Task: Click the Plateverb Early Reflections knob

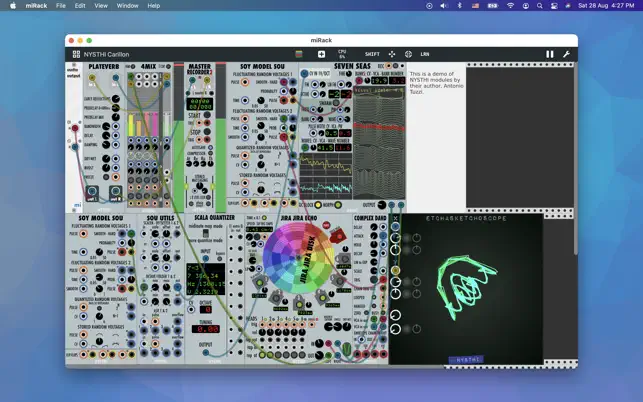Action: point(116,99)
